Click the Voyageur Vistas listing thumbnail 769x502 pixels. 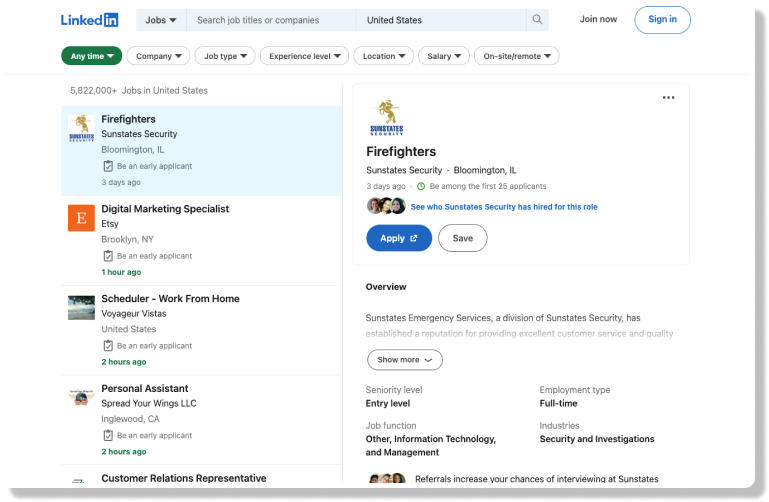pos(81,307)
